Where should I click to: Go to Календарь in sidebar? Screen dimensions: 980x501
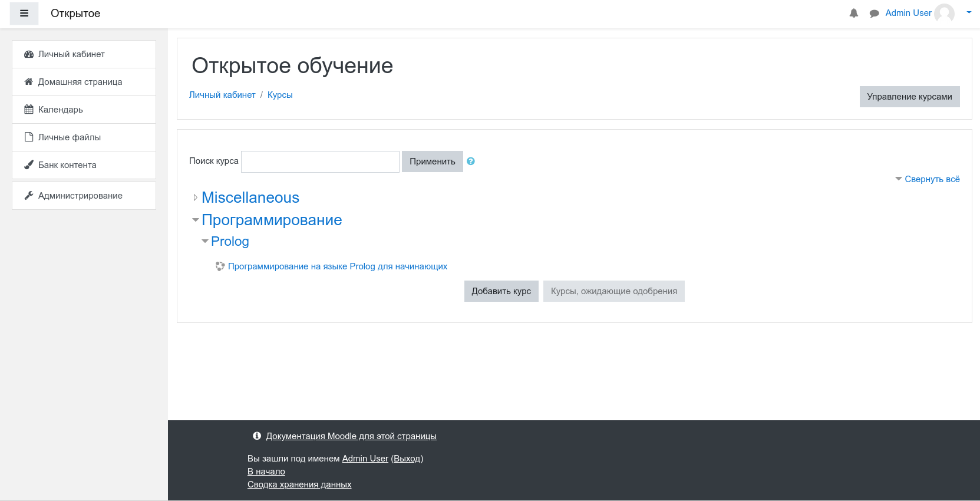point(60,110)
